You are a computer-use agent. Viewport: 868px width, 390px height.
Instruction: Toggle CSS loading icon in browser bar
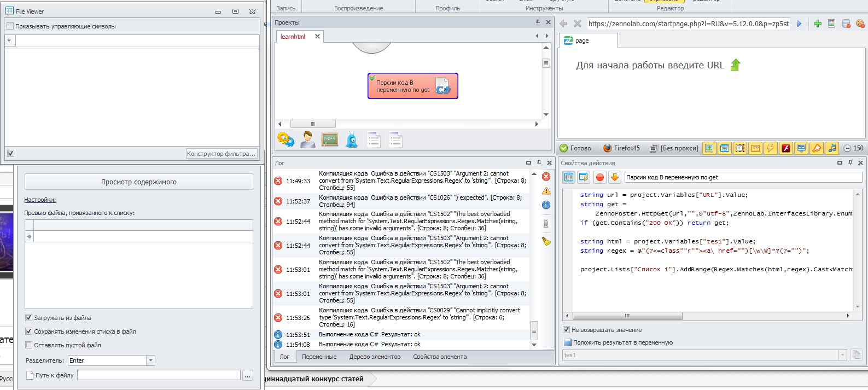point(755,148)
